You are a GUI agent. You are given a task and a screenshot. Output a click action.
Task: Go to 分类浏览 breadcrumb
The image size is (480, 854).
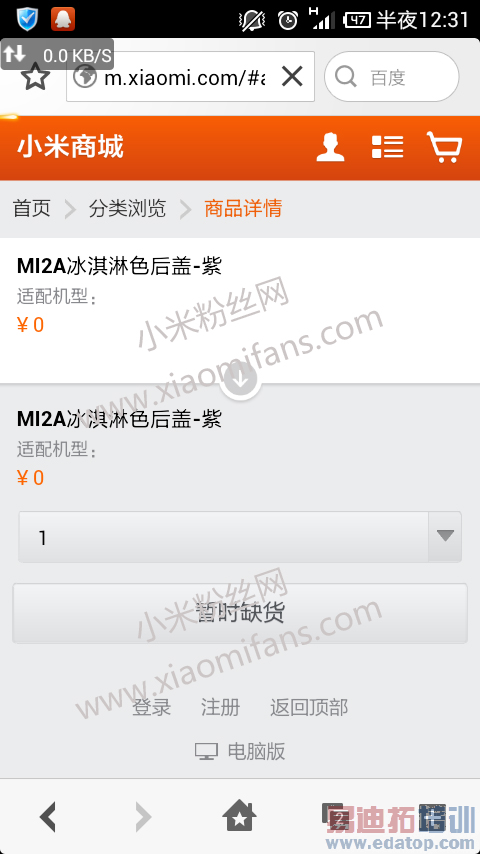[x=127, y=208]
